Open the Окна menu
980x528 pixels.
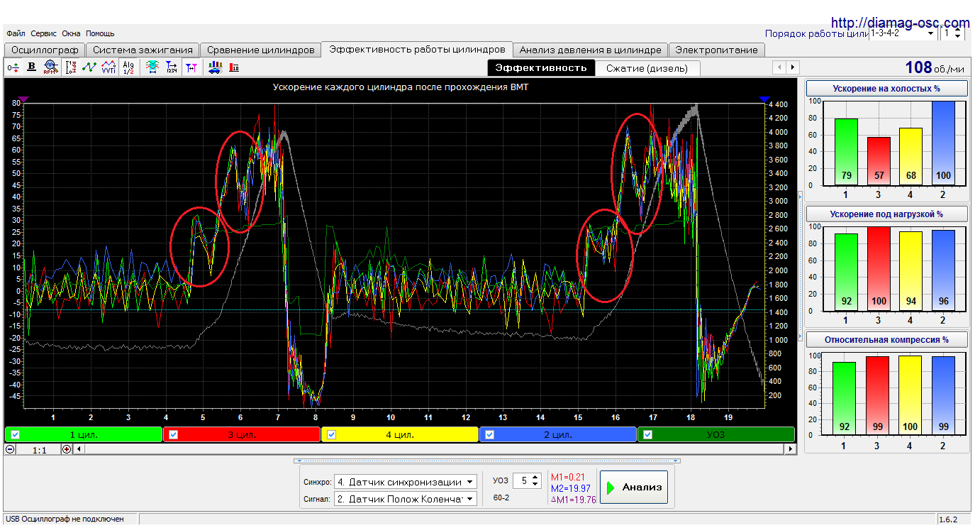[x=71, y=33]
